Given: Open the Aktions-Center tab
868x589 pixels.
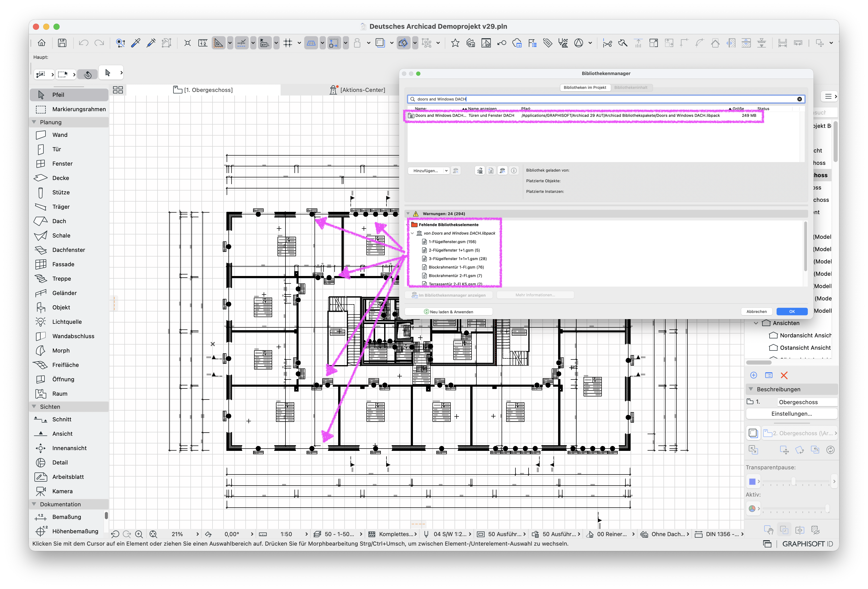Looking at the screenshot, I should click(x=357, y=90).
